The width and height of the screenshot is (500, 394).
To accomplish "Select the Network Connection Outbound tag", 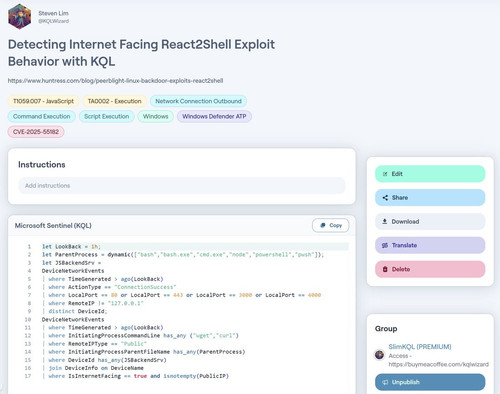I will pyautogui.click(x=198, y=101).
